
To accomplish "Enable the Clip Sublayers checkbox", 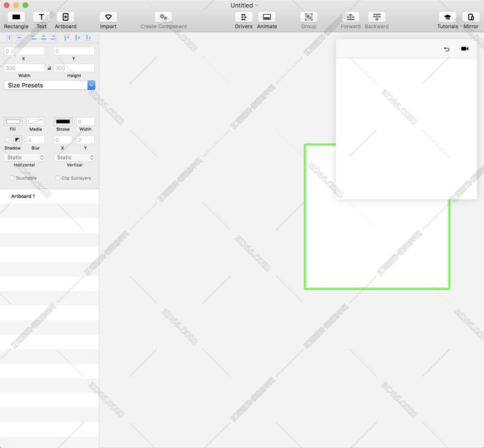I will [x=58, y=178].
